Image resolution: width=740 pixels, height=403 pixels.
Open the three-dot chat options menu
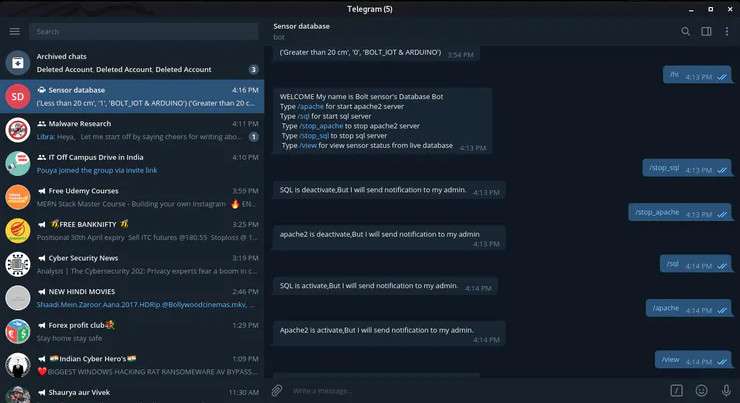[726, 31]
